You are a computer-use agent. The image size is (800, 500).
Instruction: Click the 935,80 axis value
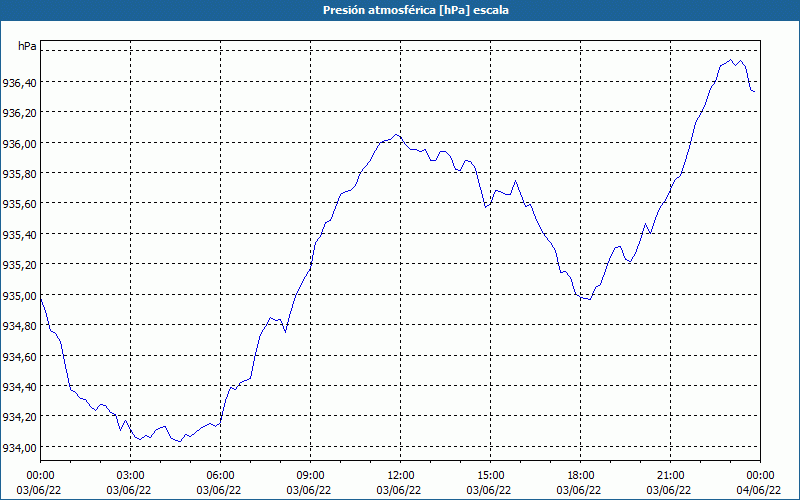tap(19, 174)
